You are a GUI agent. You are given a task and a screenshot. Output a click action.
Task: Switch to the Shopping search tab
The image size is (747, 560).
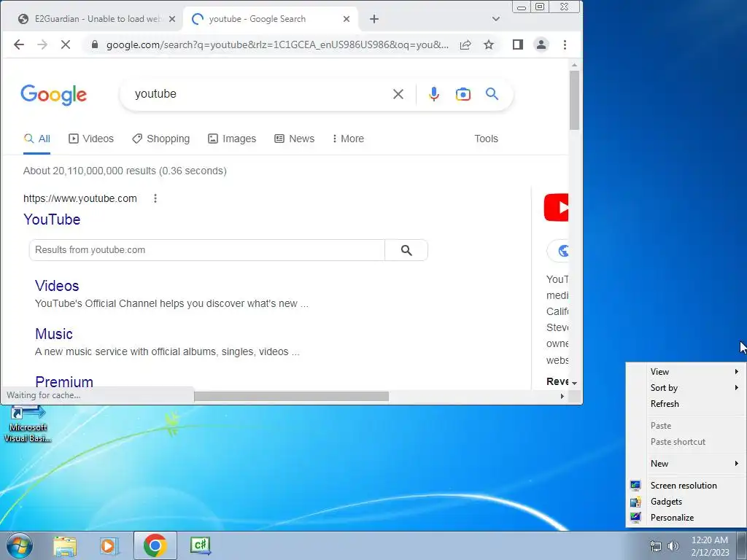pyautogui.click(x=161, y=139)
